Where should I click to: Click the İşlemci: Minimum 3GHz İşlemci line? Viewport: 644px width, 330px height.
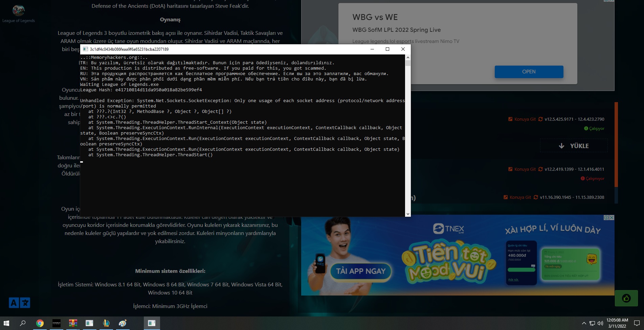[170, 306]
